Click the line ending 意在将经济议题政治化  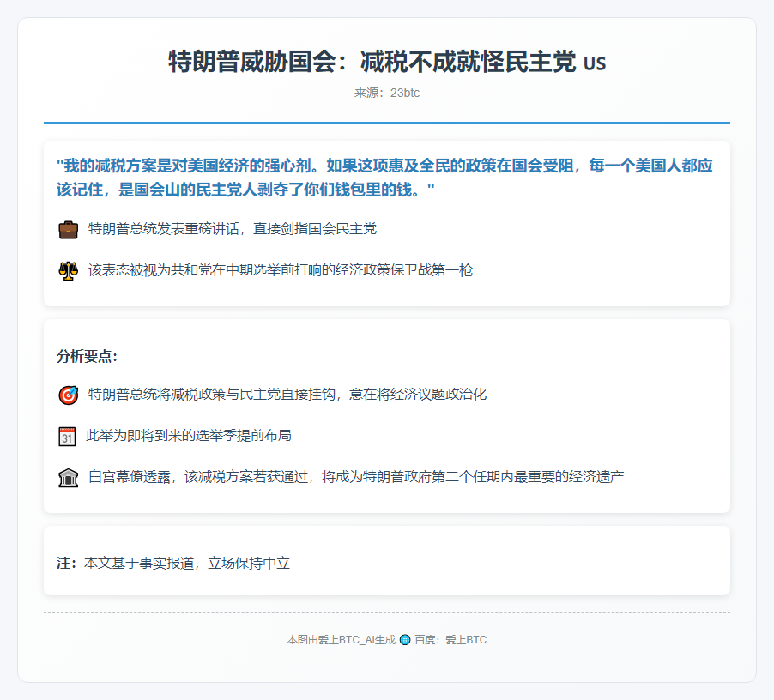point(287,394)
